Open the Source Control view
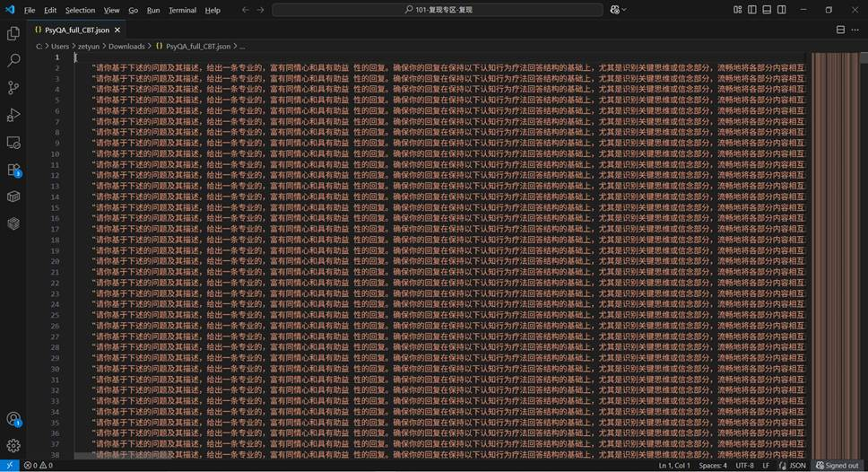 coord(13,88)
